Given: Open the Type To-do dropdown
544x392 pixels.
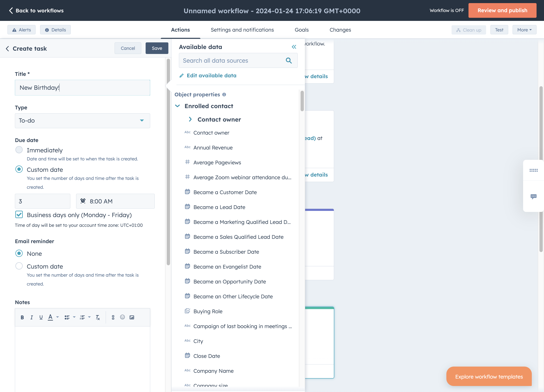Looking at the screenshot, I should point(83,121).
